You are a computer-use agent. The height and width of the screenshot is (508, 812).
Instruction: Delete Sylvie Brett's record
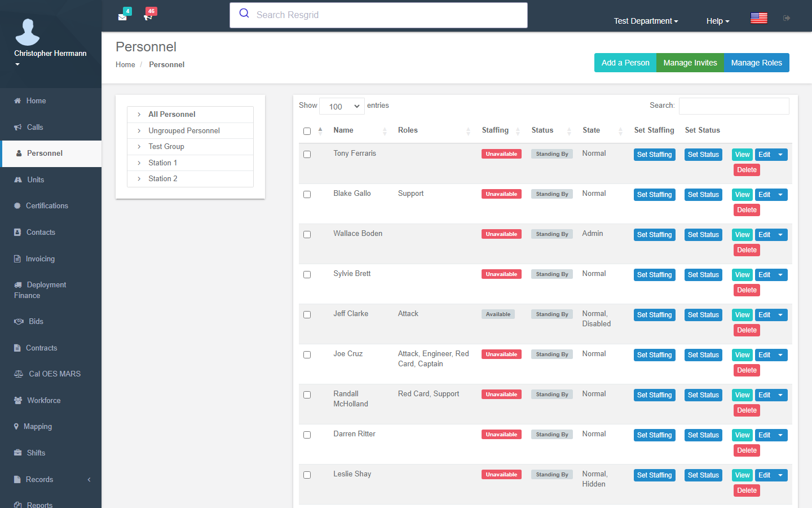click(747, 290)
